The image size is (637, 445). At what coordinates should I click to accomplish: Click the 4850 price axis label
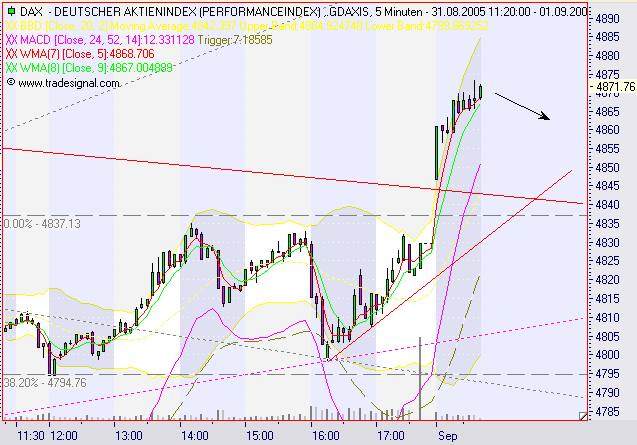607,167
